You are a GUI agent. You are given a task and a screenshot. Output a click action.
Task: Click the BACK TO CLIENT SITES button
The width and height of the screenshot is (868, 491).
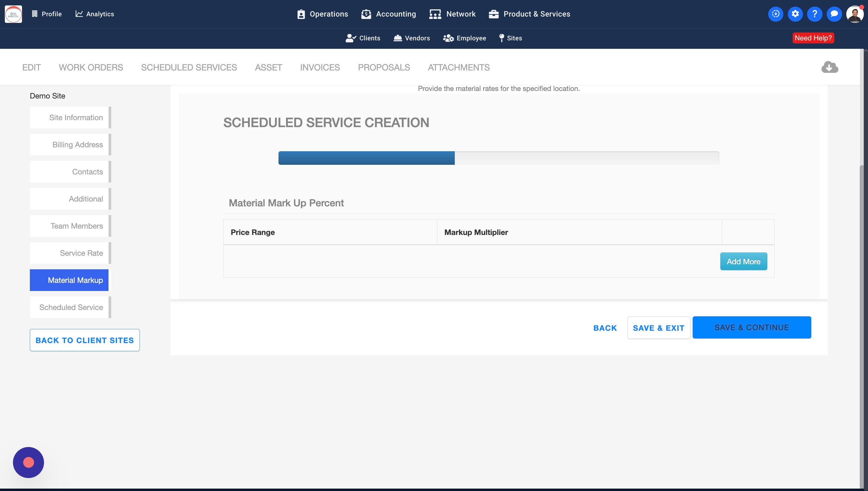(85, 340)
